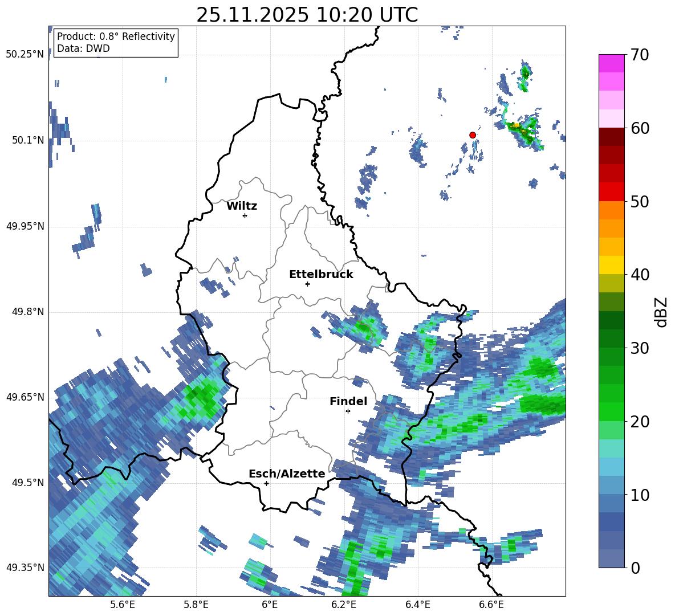Click the 6.2°E longitude label

[344, 605]
